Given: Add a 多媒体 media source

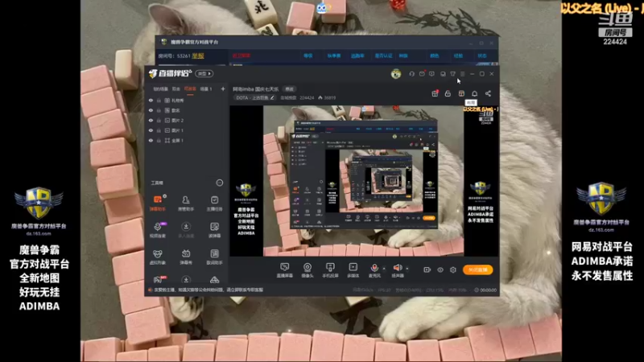Looking at the screenshot, I should point(353,270).
